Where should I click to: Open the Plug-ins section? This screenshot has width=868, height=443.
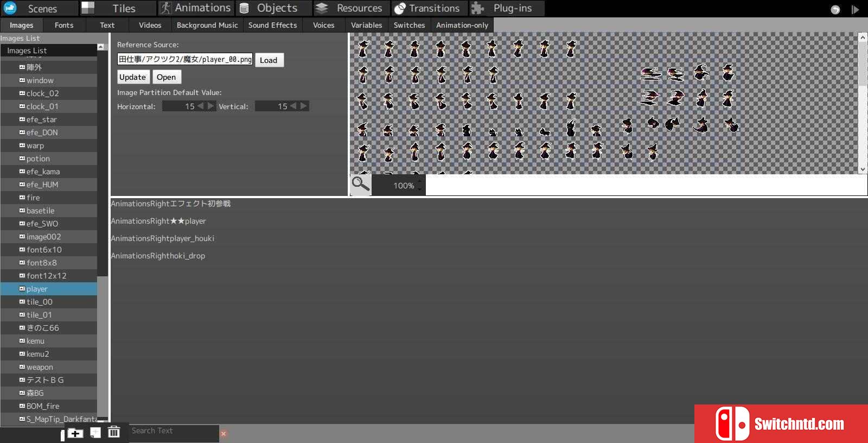508,8
